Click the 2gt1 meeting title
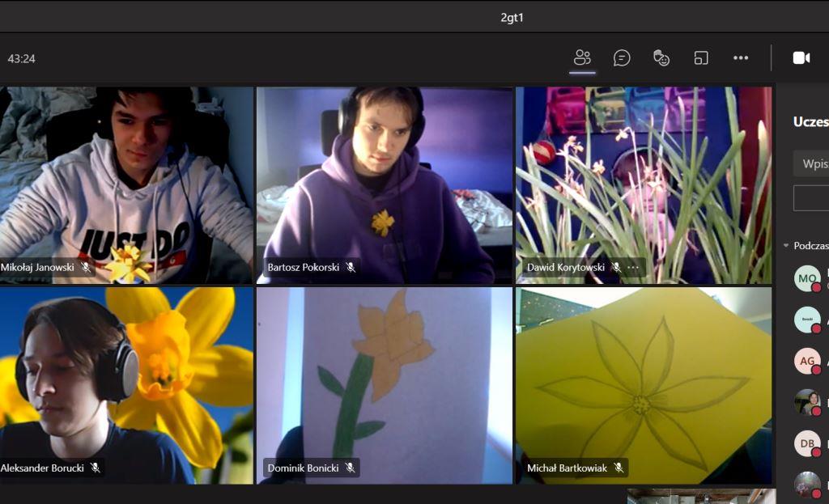The width and height of the screenshot is (829, 504). coord(512,17)
